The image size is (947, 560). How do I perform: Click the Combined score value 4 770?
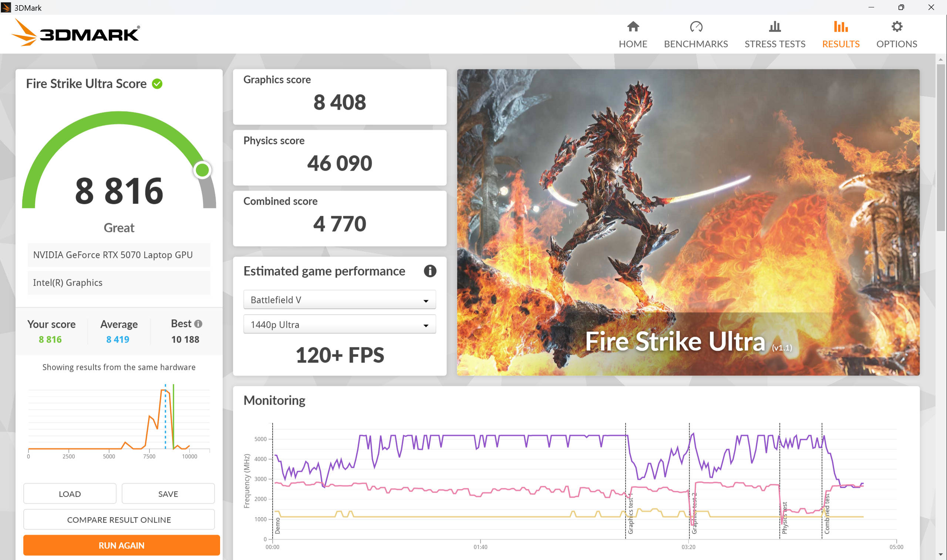[x=340, y=224]
